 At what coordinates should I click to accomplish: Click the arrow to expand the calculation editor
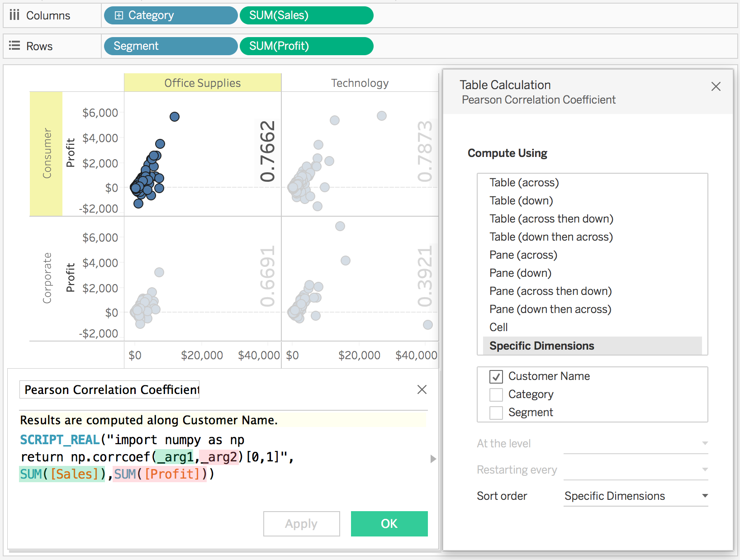click(433, 459)
